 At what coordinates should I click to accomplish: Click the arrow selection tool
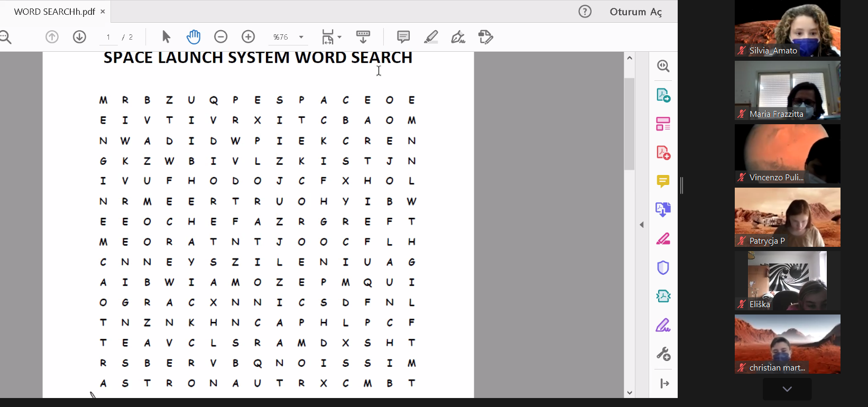tap(166, 37)
